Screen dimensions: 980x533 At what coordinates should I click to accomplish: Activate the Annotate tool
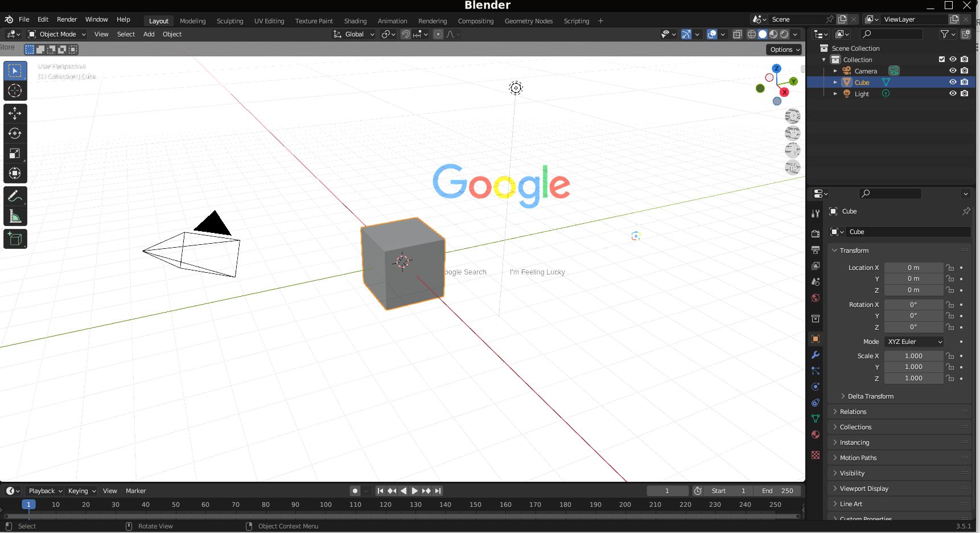[15, 196]
